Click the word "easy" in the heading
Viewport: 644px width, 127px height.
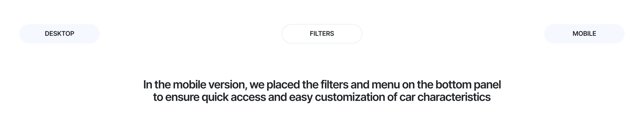tap(301, 97)
